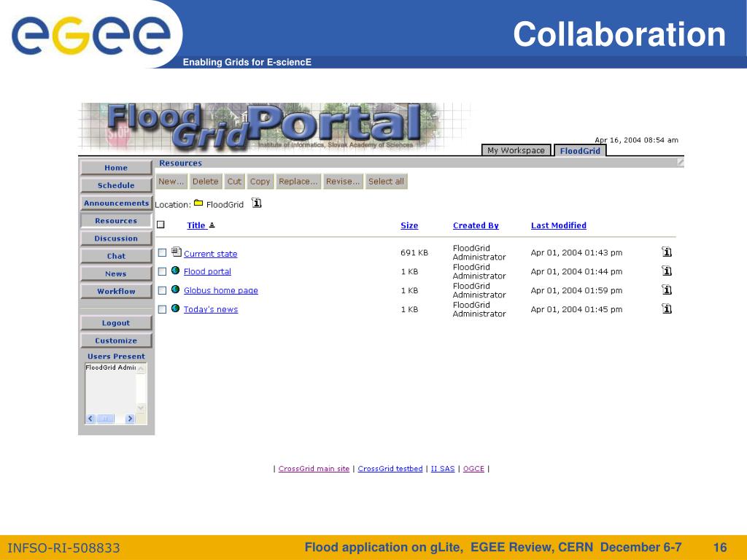
Task: Open the OGCE footer link
Action: [473, 469]
